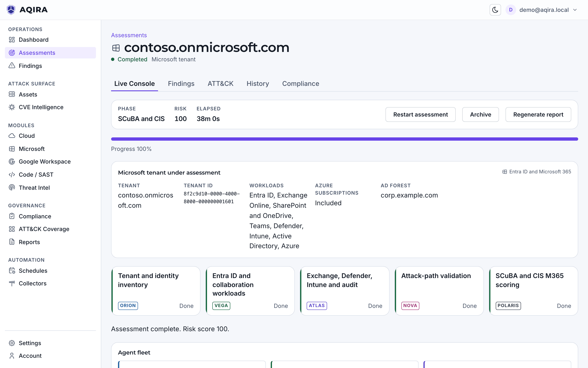Click the Progress 100% text
The height and width of the screenshot is (368, 588).
point(131,149)
